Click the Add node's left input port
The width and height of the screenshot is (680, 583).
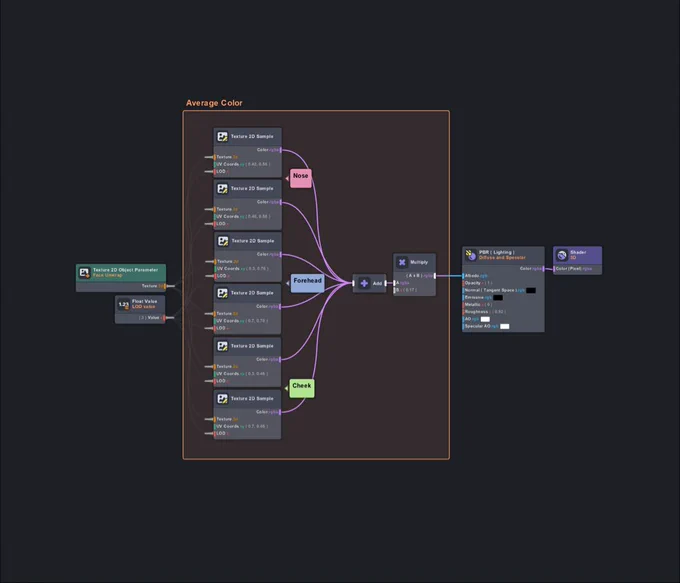point(353,283)
